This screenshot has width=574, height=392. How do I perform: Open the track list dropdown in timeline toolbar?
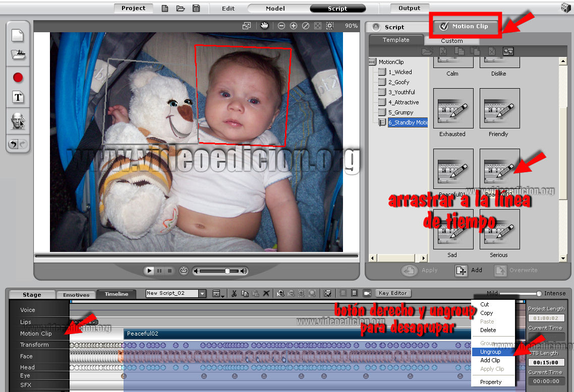tap(218, 293)
